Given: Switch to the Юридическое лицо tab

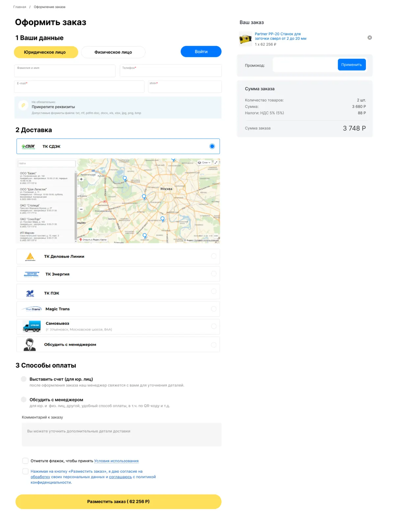Looking at the screenshot, I should point(46,52).
